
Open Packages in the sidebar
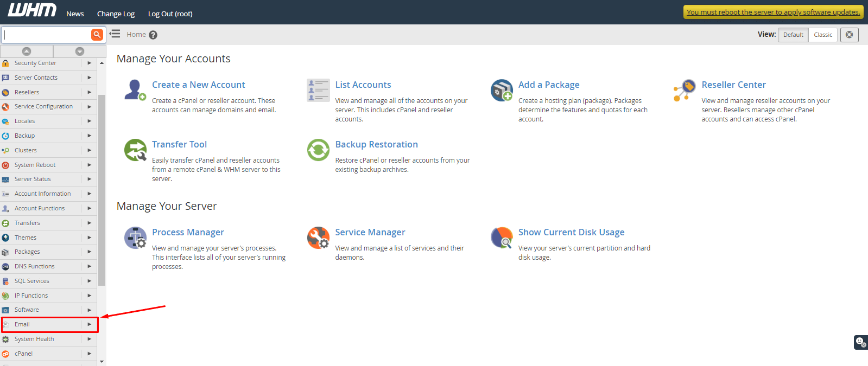click(27, 252)
